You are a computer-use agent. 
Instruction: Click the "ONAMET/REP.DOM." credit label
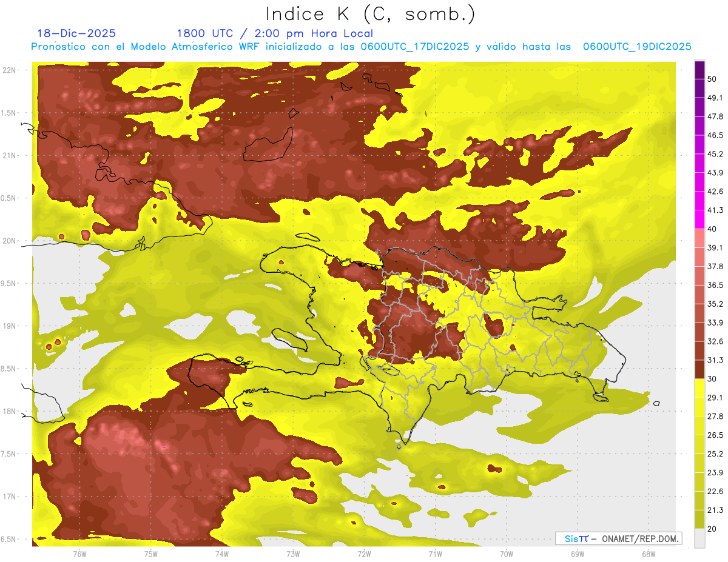[x=639, y=538]
